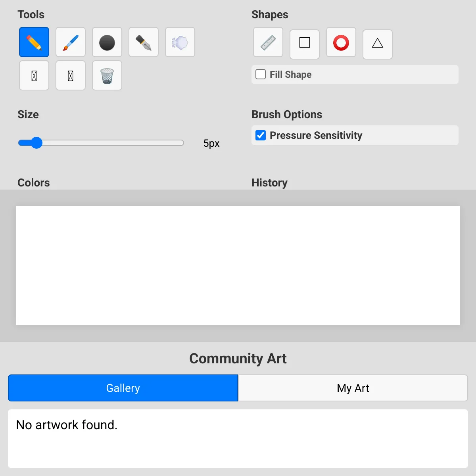Select the Paintbrush tool
Screen dimensions: 476x476
pos(71,42)
